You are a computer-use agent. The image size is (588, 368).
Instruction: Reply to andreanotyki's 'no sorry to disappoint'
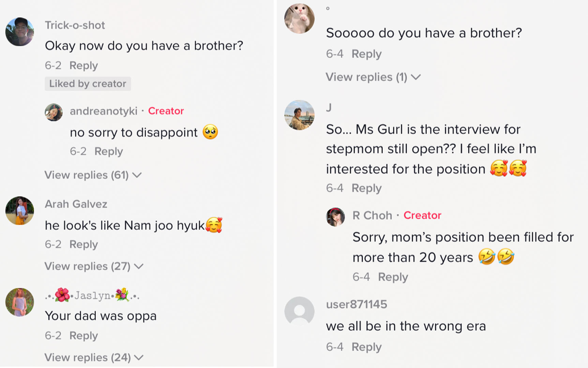108,151
